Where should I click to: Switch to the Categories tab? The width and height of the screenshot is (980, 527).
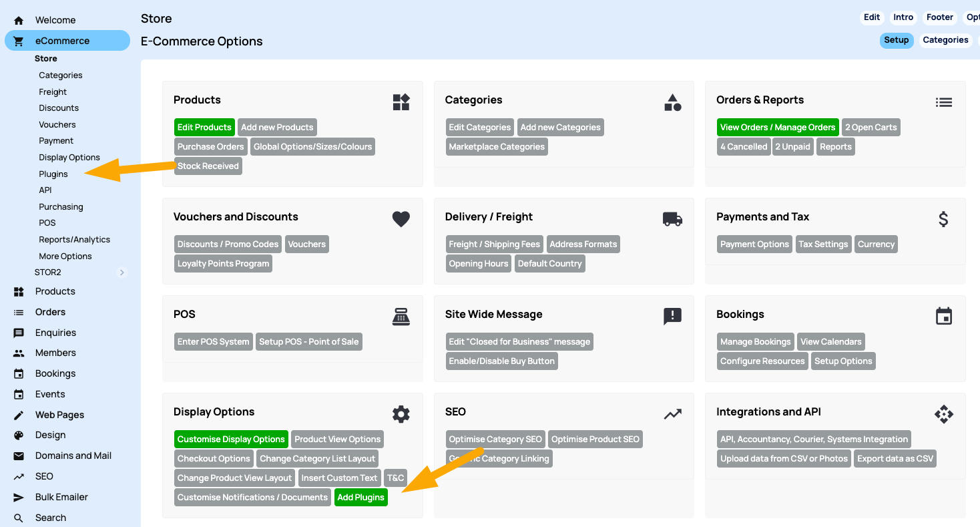[x=945, y=40]
